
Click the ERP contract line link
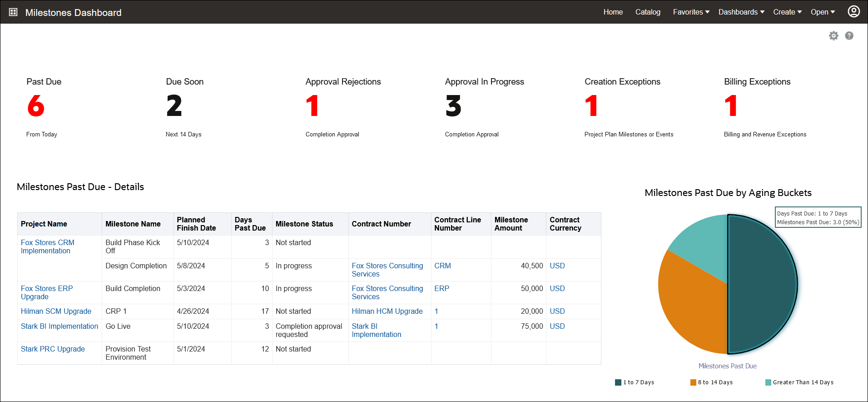coord(441,289)
